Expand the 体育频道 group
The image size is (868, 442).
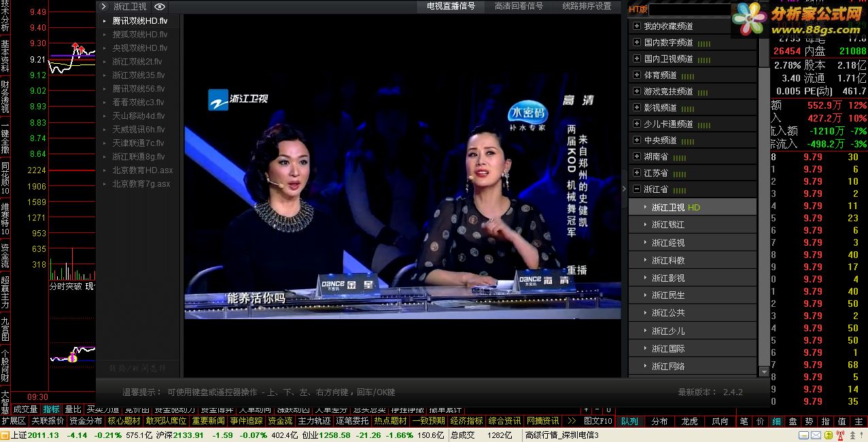637,75
